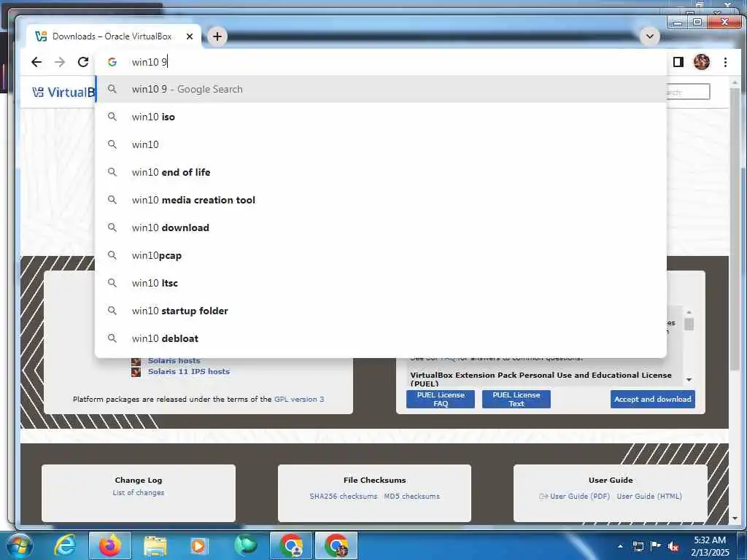Open the Windows Start menu orb
747x560 pixels.
(x=19, y=545)
